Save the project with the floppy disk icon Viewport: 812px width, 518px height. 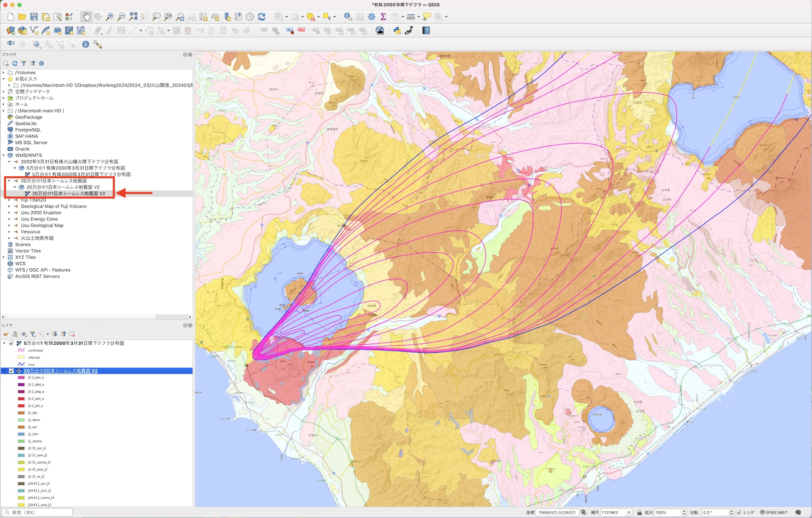tap(34, 17)
